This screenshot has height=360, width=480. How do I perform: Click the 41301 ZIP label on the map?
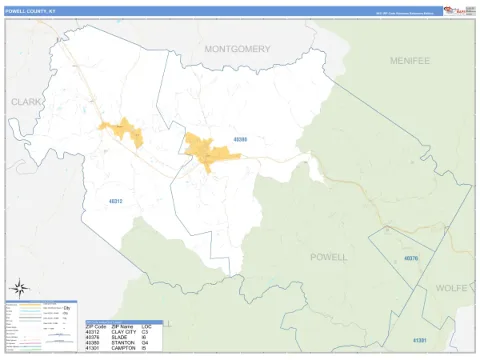420,340
